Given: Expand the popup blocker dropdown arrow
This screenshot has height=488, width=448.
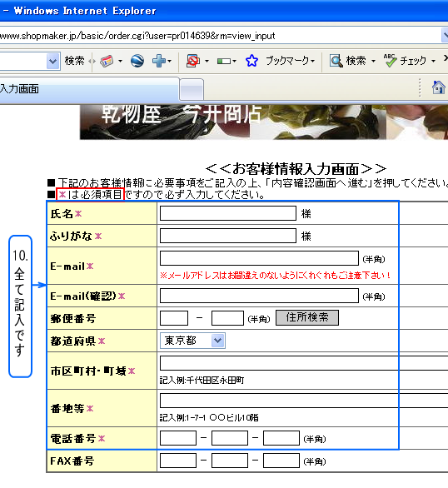Looking at the screenshot, I should pos(207,61).
